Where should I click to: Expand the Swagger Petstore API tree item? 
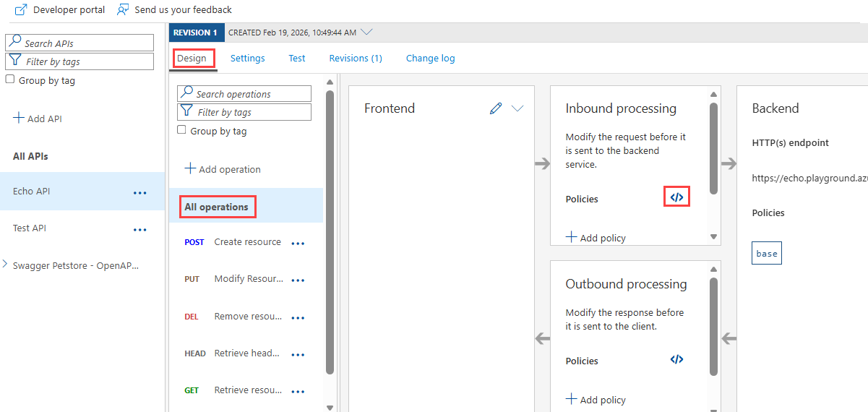tap(7, 265)
